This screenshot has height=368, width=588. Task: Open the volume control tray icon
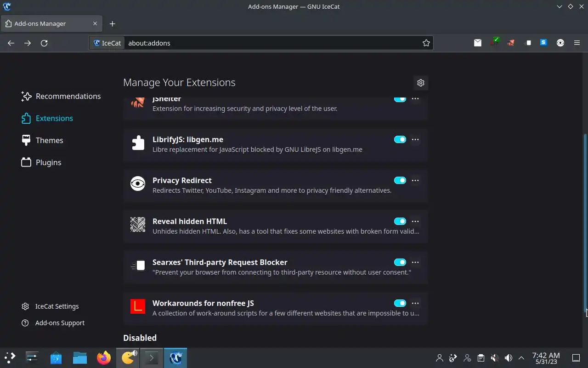[x=508, y=358]
